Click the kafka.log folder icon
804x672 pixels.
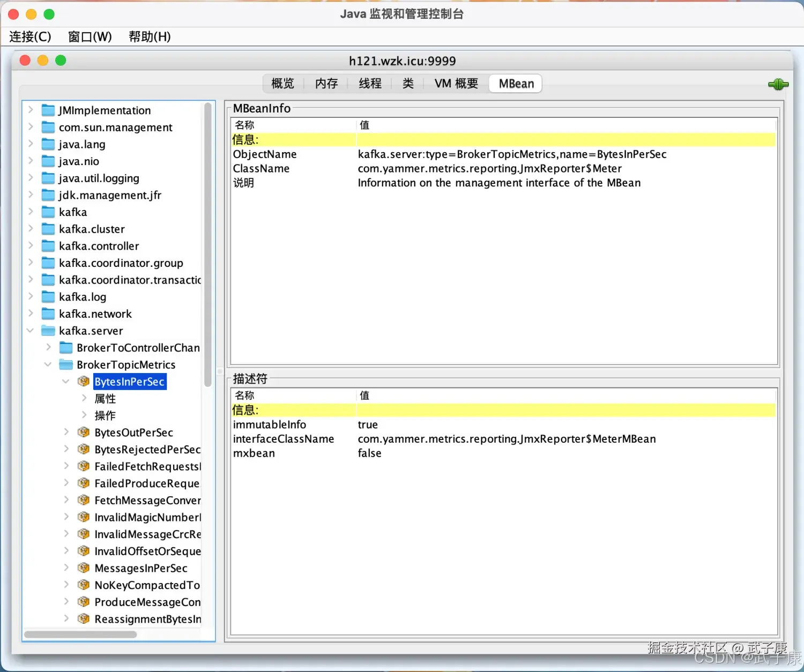pyautogui.click(x=48, y=297)
